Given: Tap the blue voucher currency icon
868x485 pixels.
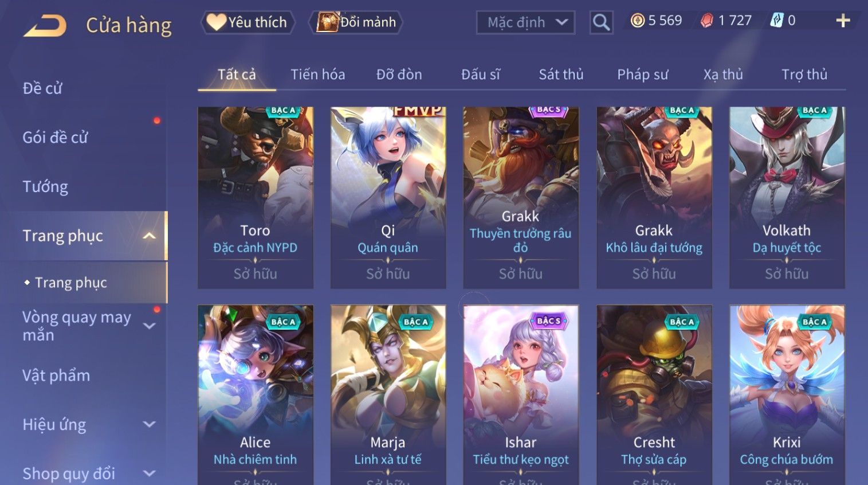Looking at the screenshot, I should click(776, 21).
